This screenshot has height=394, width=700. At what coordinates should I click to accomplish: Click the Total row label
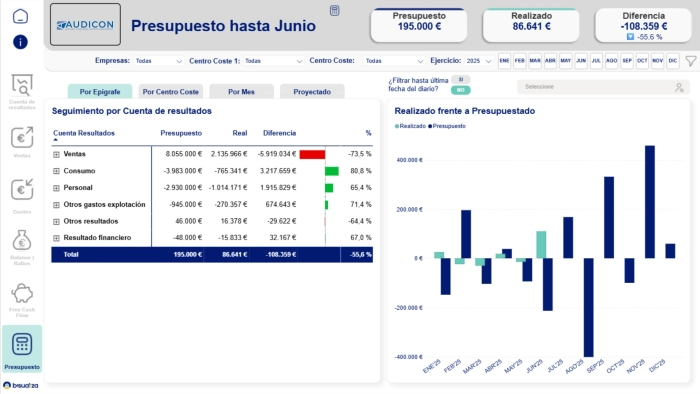point(71,254)
